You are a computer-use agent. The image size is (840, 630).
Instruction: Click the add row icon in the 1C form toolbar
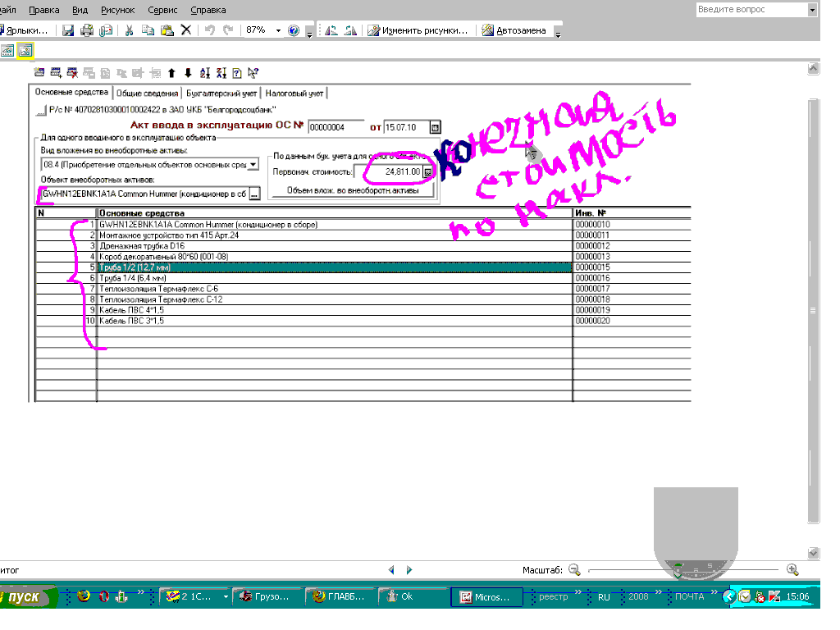(56, 73)
